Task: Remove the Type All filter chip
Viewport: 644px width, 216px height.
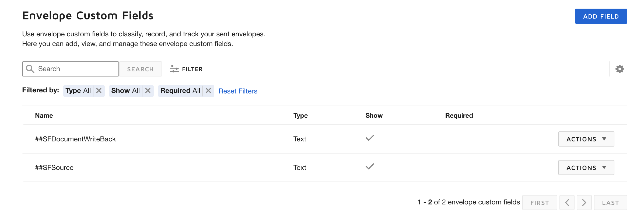Action: pyautogui.click(x=99, y=91)
